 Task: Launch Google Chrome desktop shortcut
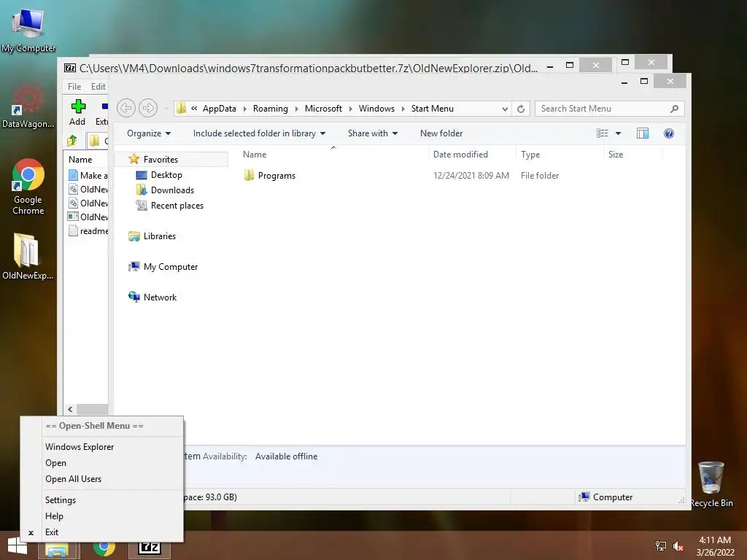(x=28, y=186)
